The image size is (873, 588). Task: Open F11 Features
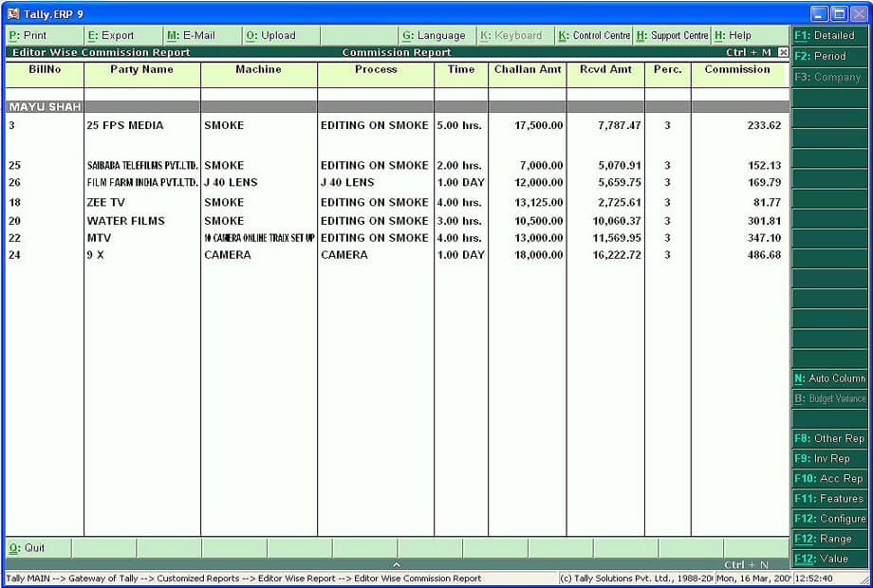829,499
